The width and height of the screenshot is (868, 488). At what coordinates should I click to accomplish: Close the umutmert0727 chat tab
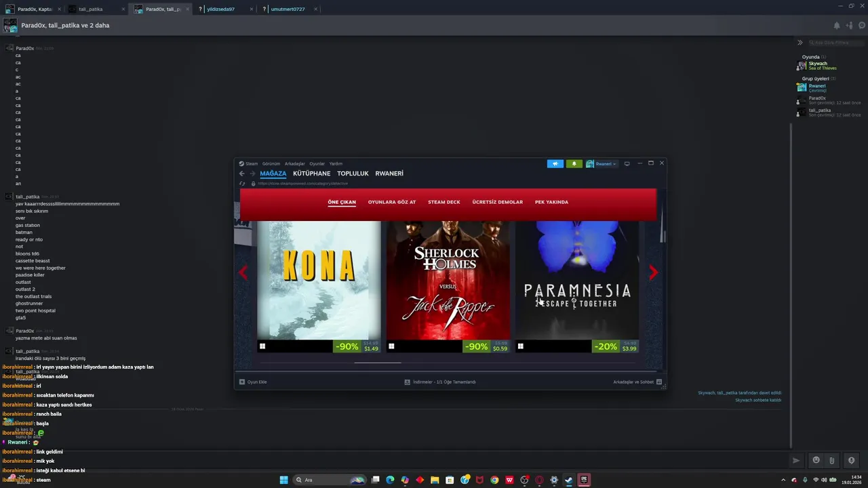(315, 9)
